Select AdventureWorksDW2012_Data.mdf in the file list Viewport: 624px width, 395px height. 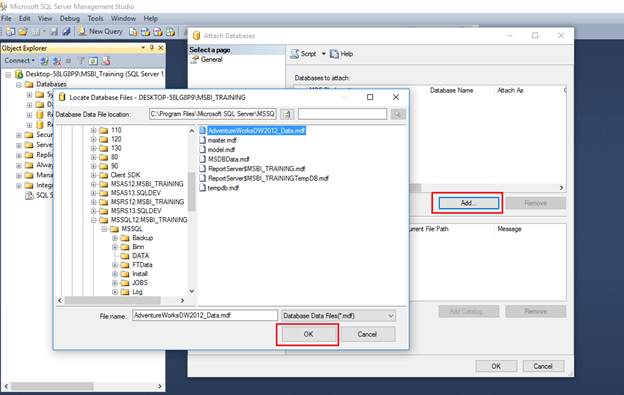coord(257,130)
